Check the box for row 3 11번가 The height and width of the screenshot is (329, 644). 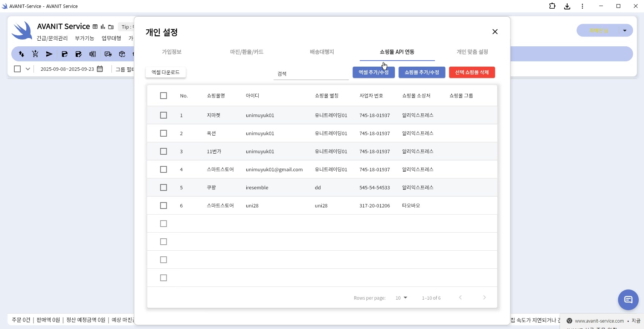click(163, 151)
